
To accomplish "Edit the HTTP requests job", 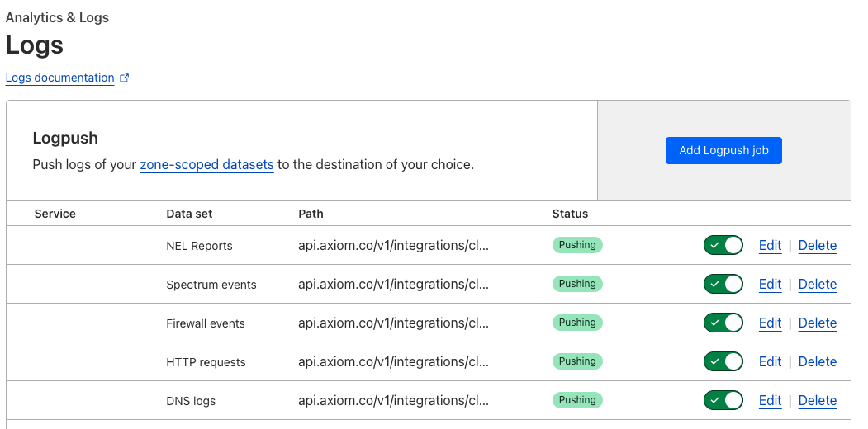I will (770, 361).
